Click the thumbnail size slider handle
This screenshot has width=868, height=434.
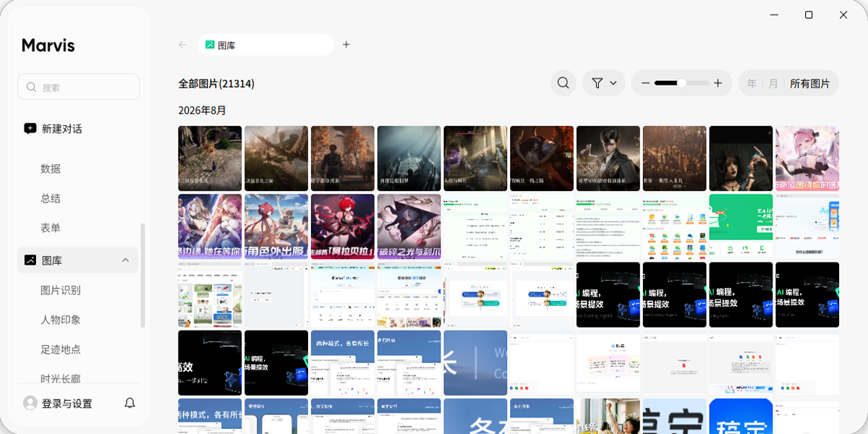(681, 83)
